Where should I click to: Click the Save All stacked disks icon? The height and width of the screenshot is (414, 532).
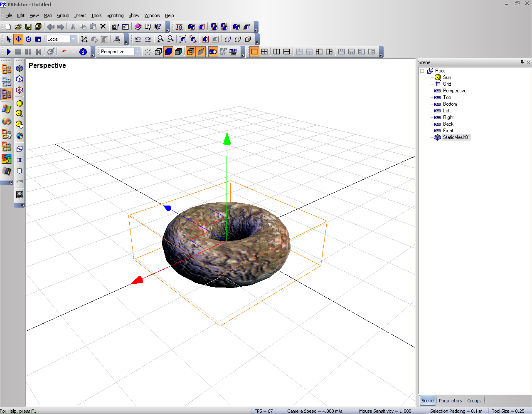(x=38, y=27)
